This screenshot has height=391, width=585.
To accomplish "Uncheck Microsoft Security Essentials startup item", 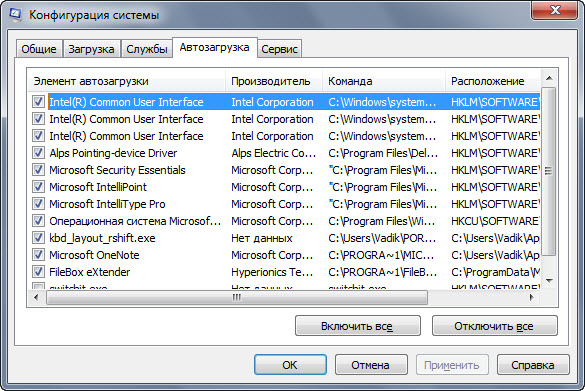I will pos(38,170).
